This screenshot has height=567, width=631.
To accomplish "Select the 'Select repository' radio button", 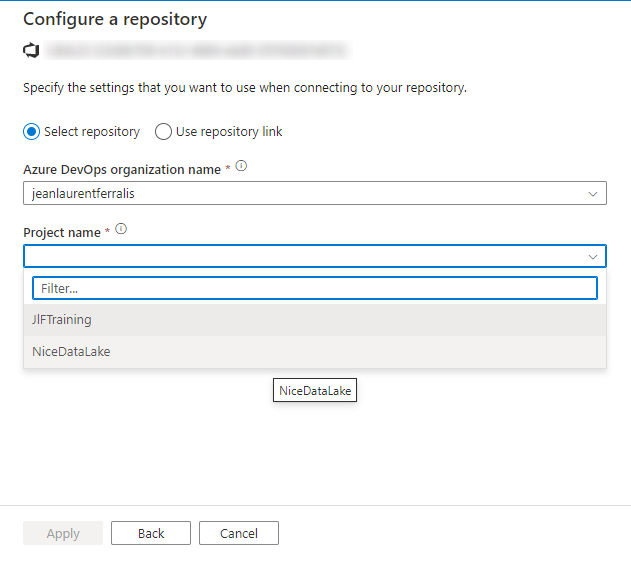I will (x=31, y=132).
